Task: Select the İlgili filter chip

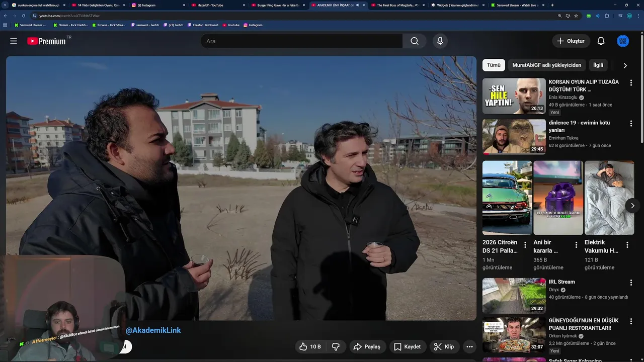Action: [598, 65]
